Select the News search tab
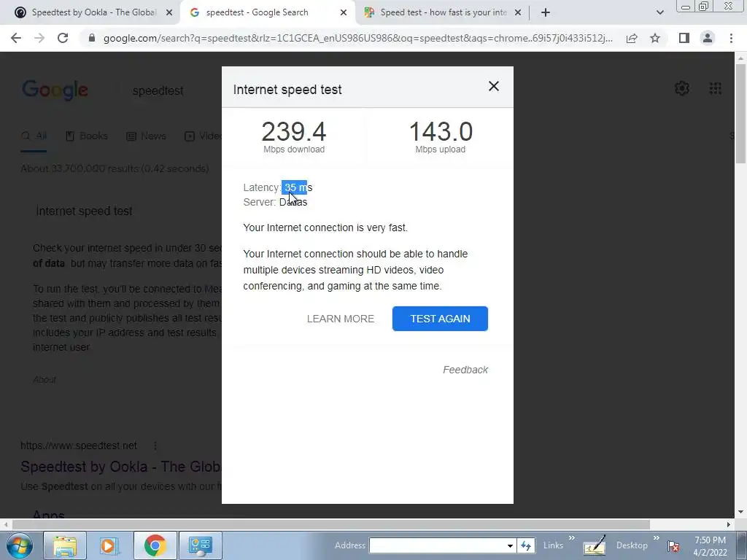This screenshot has width=747, height=560. (x=146, y=136)
